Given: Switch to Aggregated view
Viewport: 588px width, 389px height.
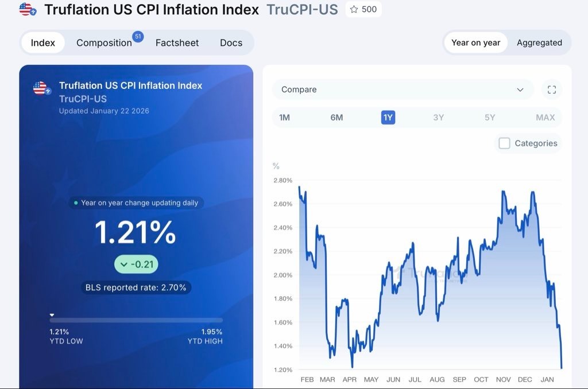Looking at the screenshot, I should click(539, 42).
